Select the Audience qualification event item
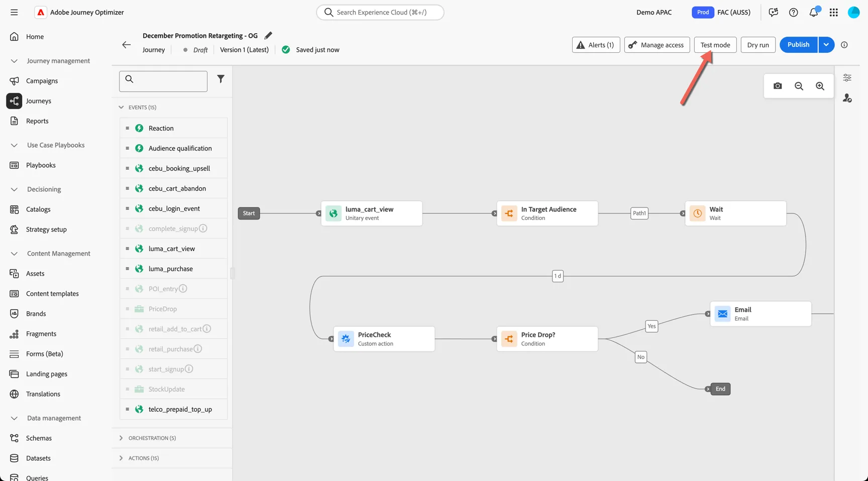The image size is (868, 481). (174, 148)
